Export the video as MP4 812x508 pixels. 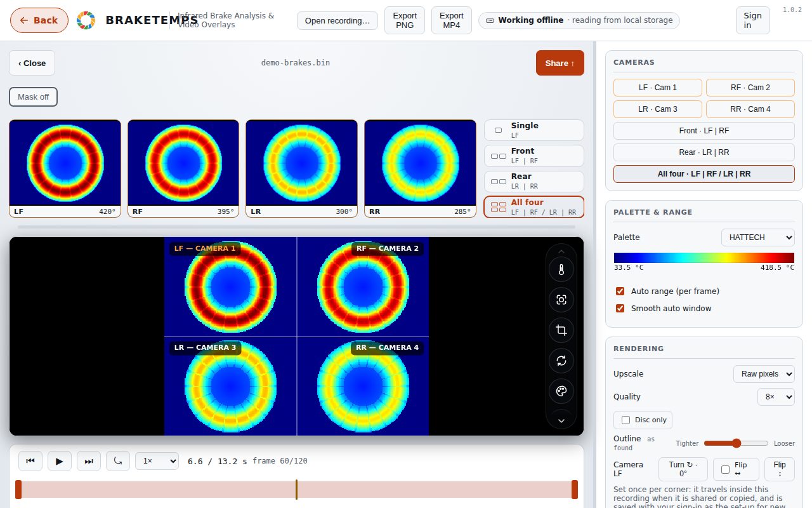click(x=452, y=20)
